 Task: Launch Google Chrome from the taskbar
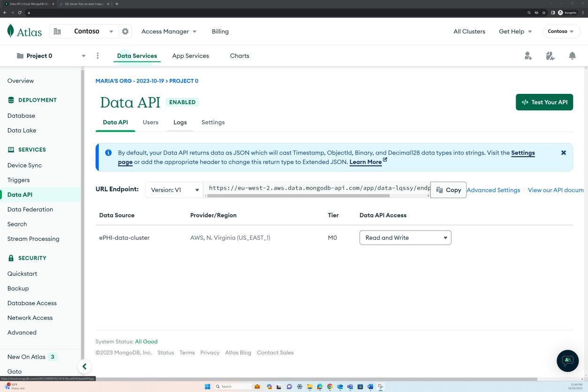pos(329,386)
